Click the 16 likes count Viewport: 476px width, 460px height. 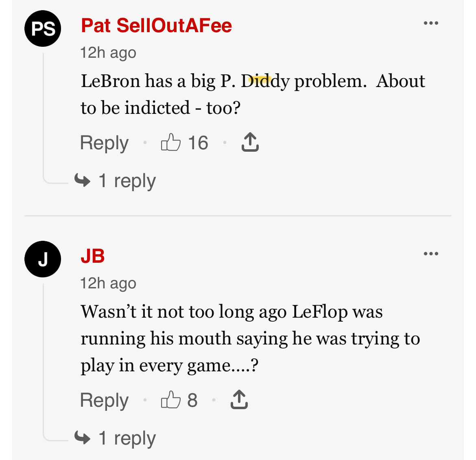[x=198, y=143]
